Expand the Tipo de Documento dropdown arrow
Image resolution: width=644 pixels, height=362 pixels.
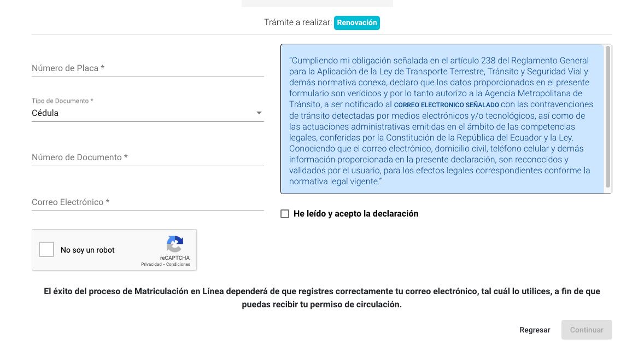click(259, 113)
